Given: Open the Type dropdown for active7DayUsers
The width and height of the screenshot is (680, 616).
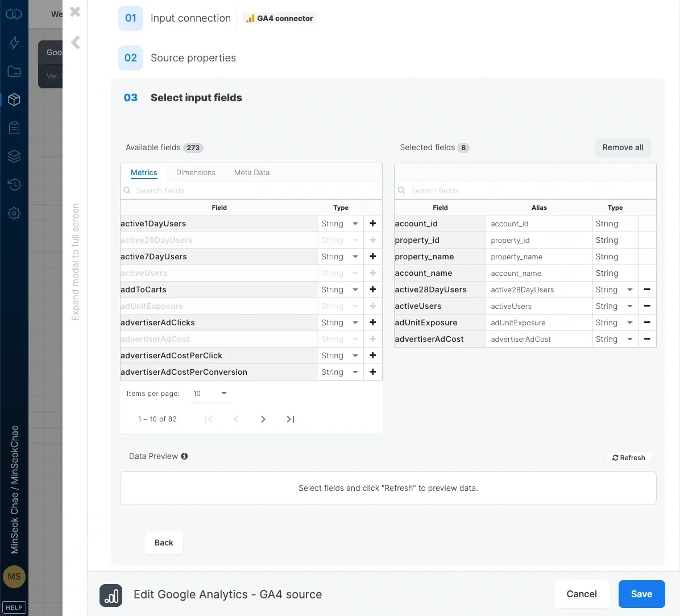Looking at the screenshot, I should 355,257.
